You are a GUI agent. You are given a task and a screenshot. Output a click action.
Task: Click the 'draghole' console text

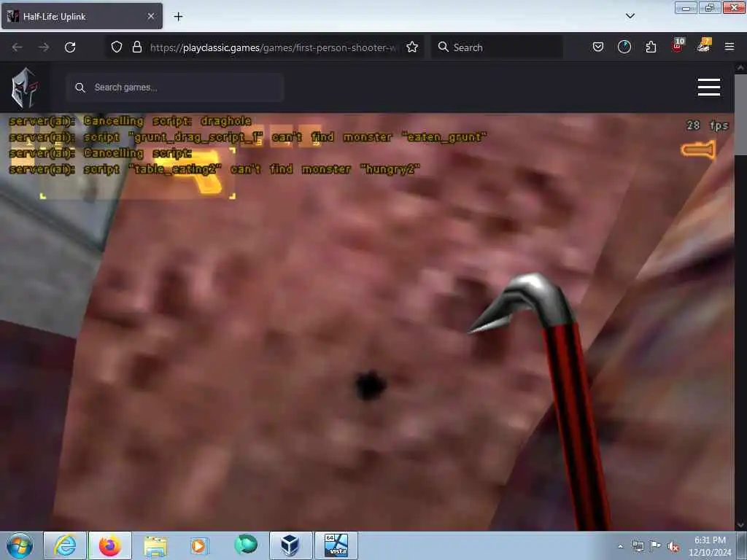coord(226,121)
